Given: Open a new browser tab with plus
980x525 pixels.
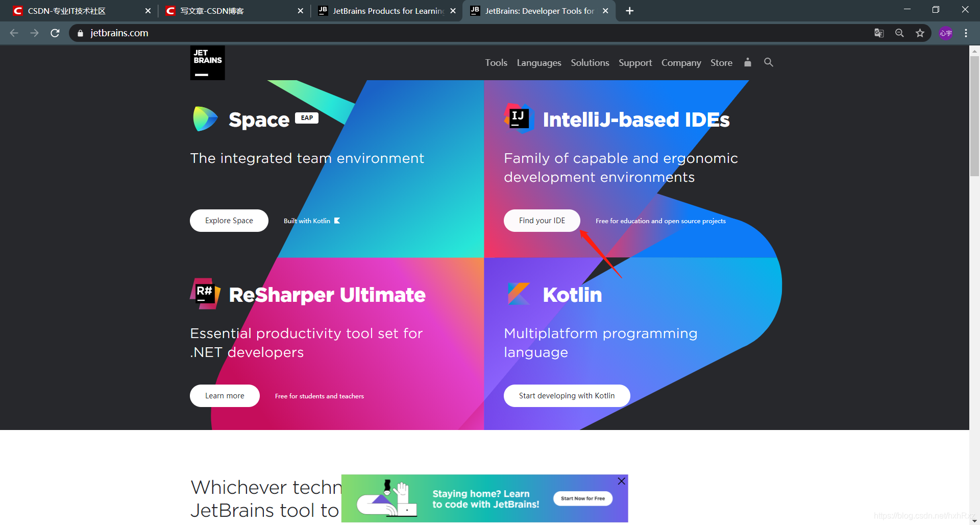Looking at the screenshot, I should [x=630, y=11].
